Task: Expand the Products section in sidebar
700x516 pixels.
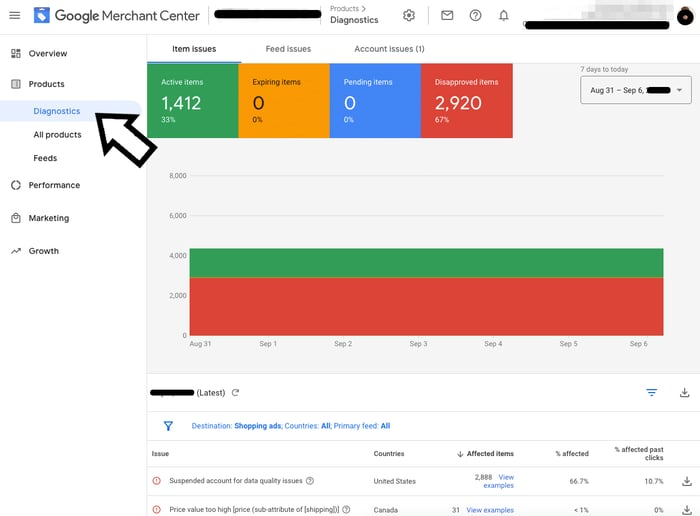Action: point(46,84)
